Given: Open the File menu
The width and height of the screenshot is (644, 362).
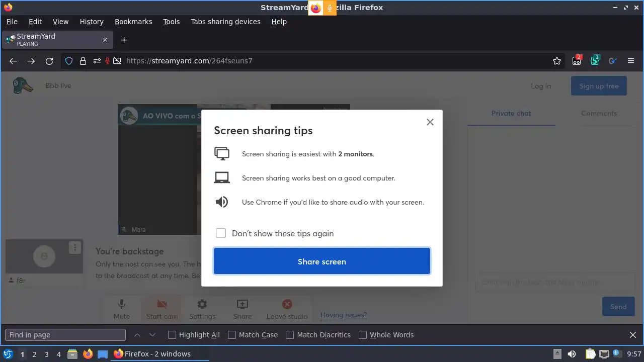Looking at the screenshot, I should (12, 22).
